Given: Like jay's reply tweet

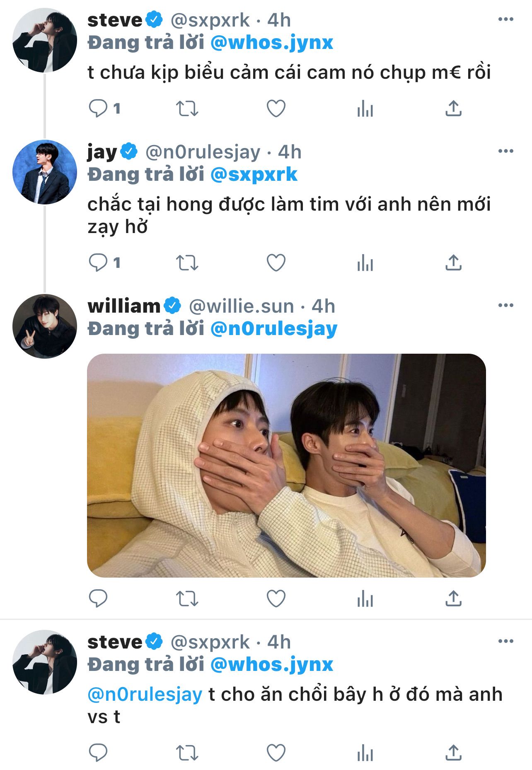Looking at the screenshot, I should tap(276, 263).
